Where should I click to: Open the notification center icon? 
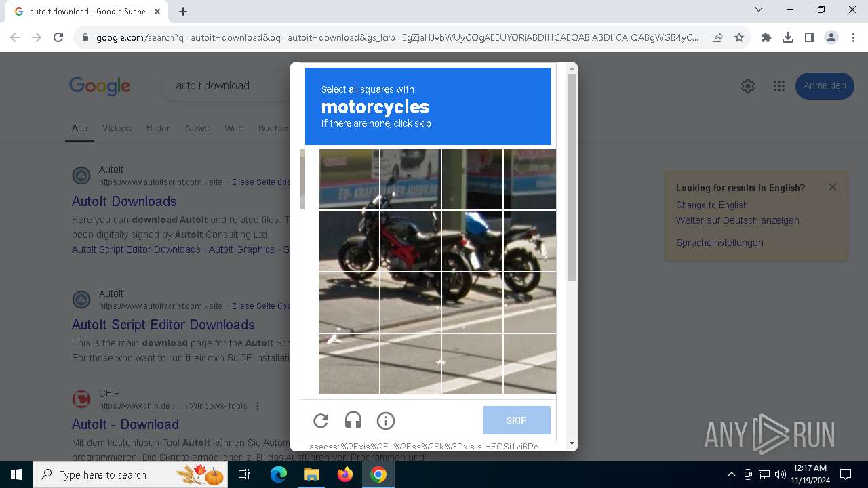click(x=846, y=474)
